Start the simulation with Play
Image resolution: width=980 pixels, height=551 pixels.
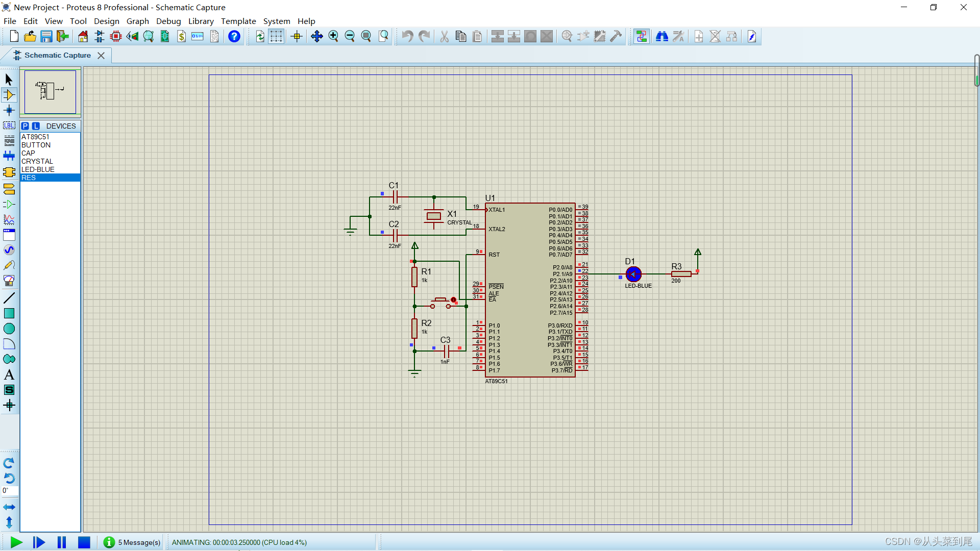[x=16, y=542]
